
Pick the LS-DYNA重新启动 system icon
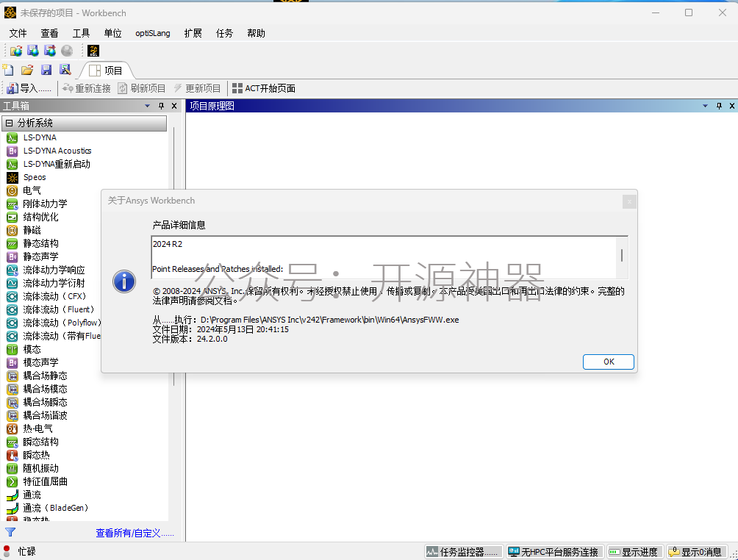pos(12,164)
